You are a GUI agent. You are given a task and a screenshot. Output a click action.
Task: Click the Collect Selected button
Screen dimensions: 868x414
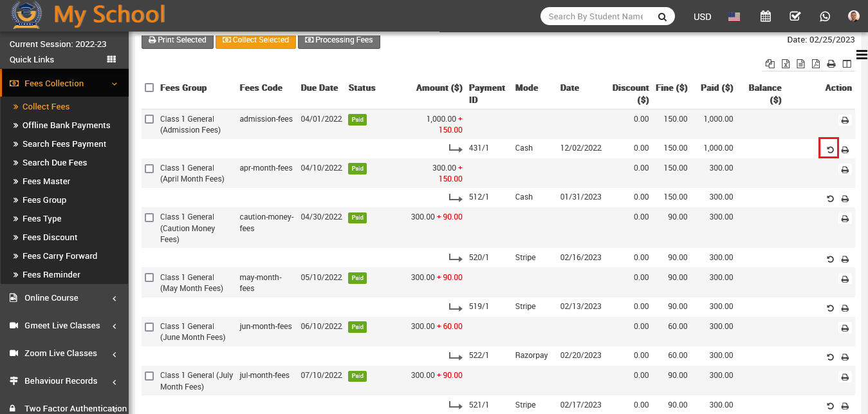255,40
